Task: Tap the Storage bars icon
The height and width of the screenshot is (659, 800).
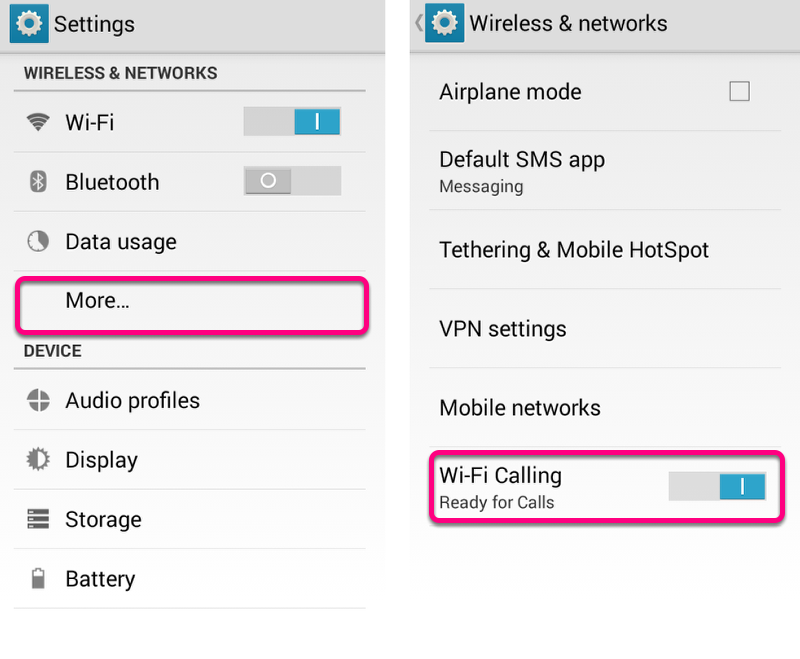Action: pos(38,520)
